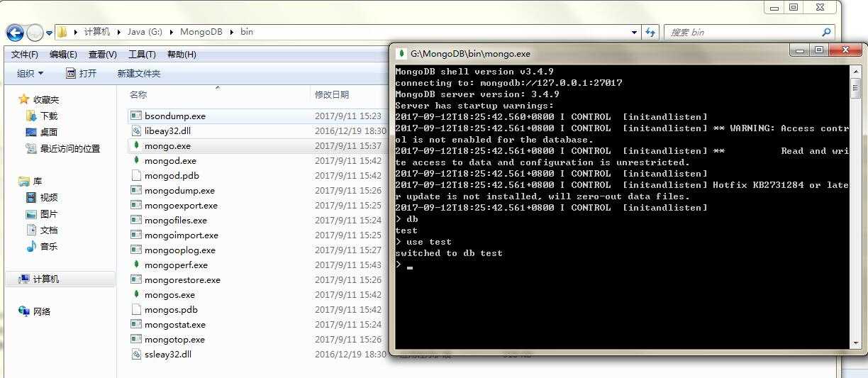868x378 pixels.
Task: Open the 工具(T) menu
Action: [x=142, y=55]
